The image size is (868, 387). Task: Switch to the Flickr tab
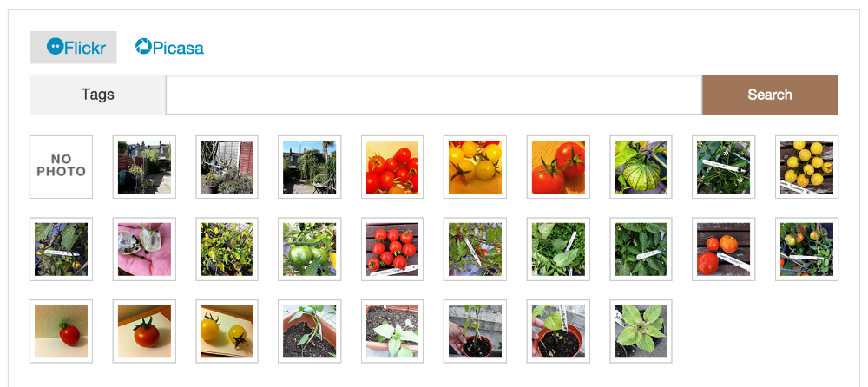tap(74, 48)
